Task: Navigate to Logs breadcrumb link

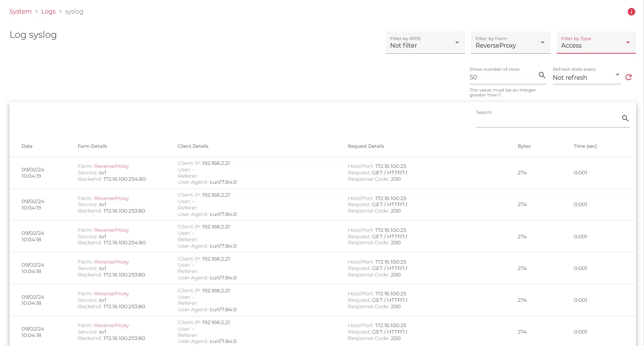Action: tap(48, 11)
